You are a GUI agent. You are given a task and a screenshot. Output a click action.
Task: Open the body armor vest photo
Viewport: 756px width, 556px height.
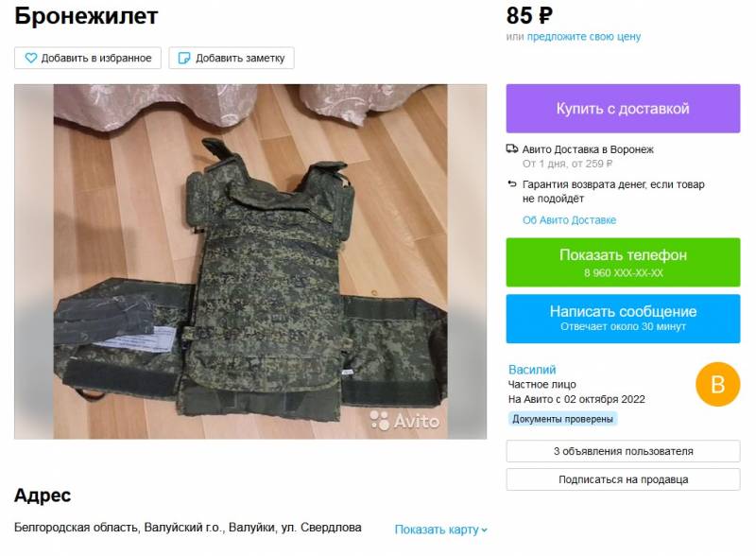tap(250, 262)
